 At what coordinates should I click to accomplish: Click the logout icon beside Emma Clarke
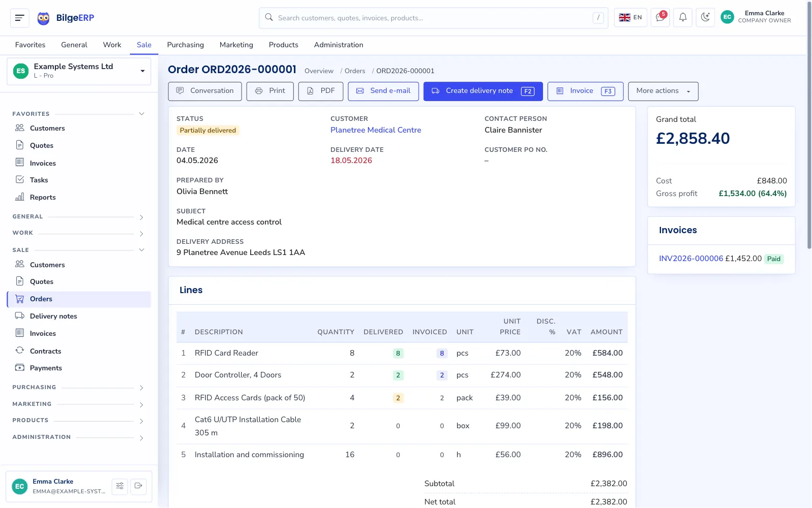click(x=138, y=486)
